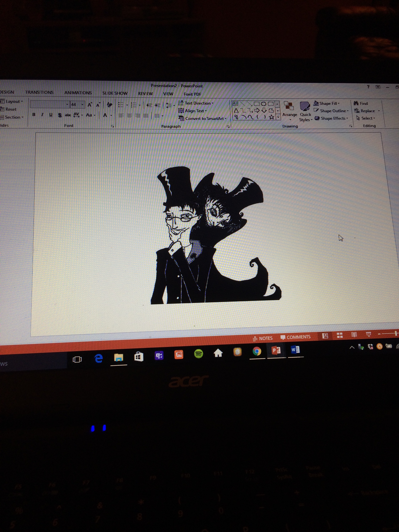Click the Clear All Formatting icon
The image size is (399, 532).
(109, 105)
